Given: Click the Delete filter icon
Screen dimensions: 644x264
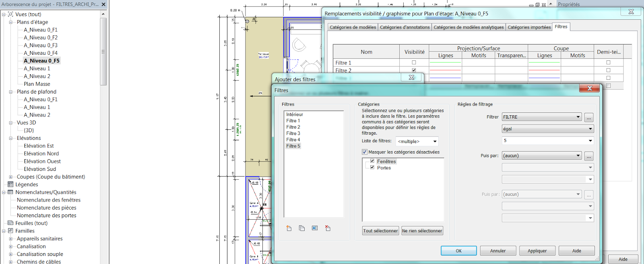Looking at the screenshot, I should pos(328,228).
